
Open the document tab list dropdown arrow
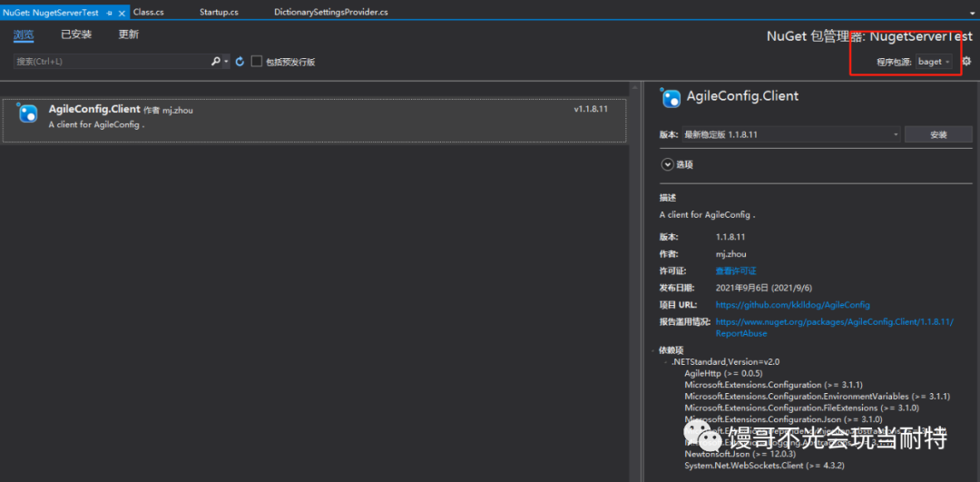[971, 13]
